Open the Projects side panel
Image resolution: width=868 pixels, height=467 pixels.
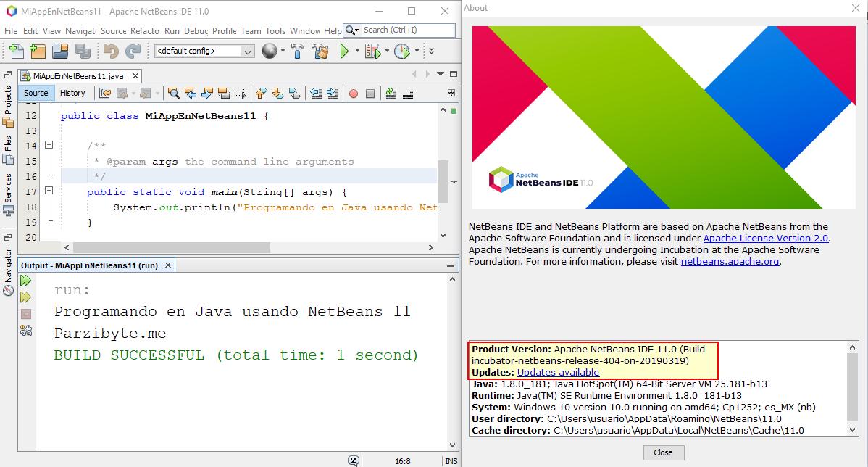[8, 107]
